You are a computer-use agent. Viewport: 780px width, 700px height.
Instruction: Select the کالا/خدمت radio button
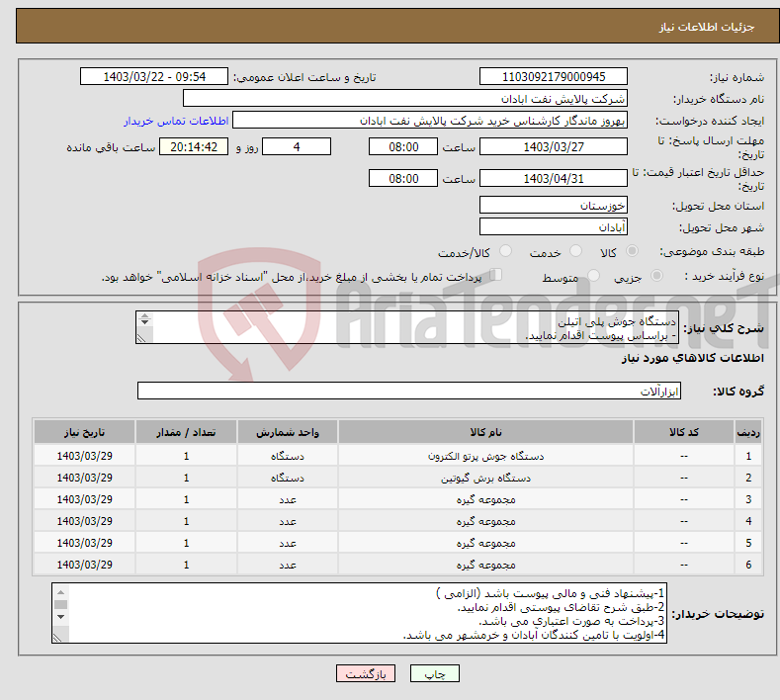(x=505, y=251)
